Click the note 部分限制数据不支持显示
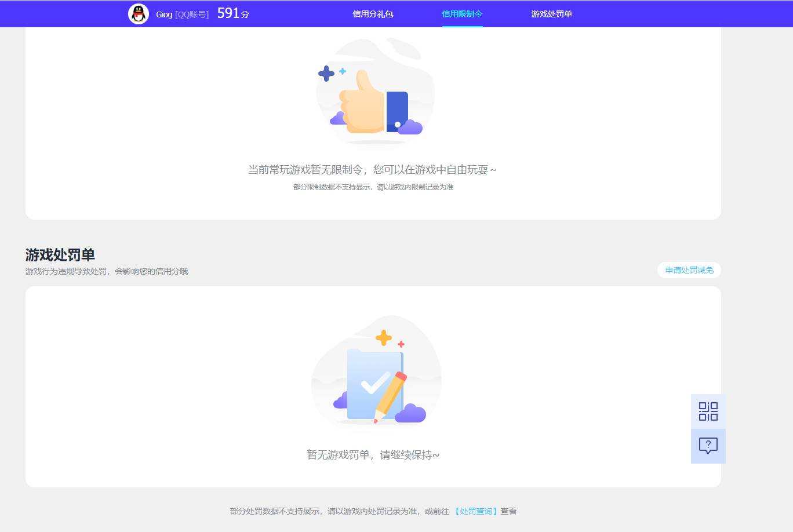The height and width of the screenshot is (532, 793). (x=332, y=187)
